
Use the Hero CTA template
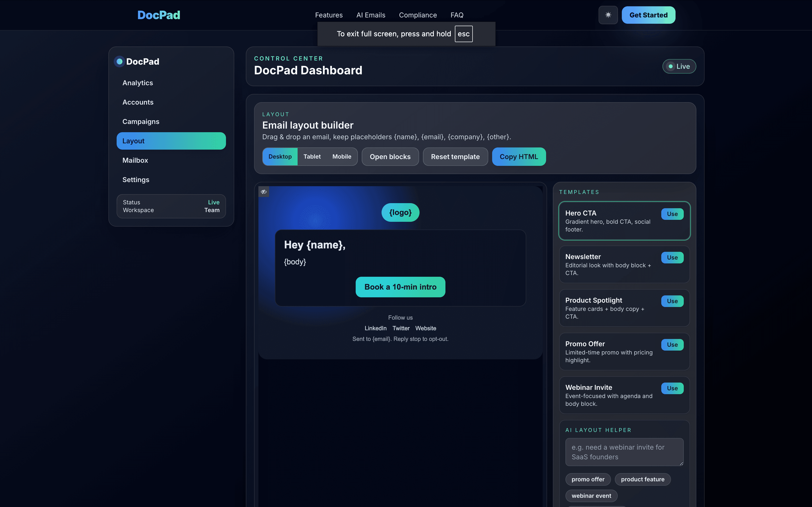pyautogui.click(x=672, y=214)
